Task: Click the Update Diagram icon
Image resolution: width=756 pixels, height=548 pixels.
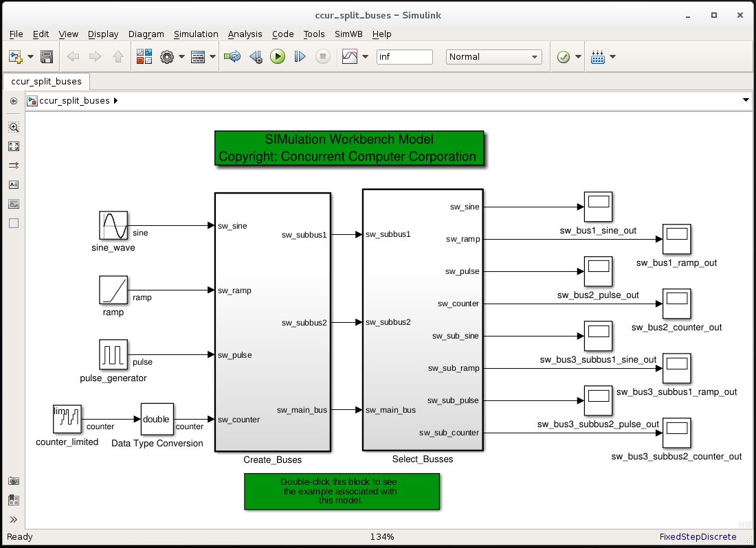Action: tap(233, 57)
